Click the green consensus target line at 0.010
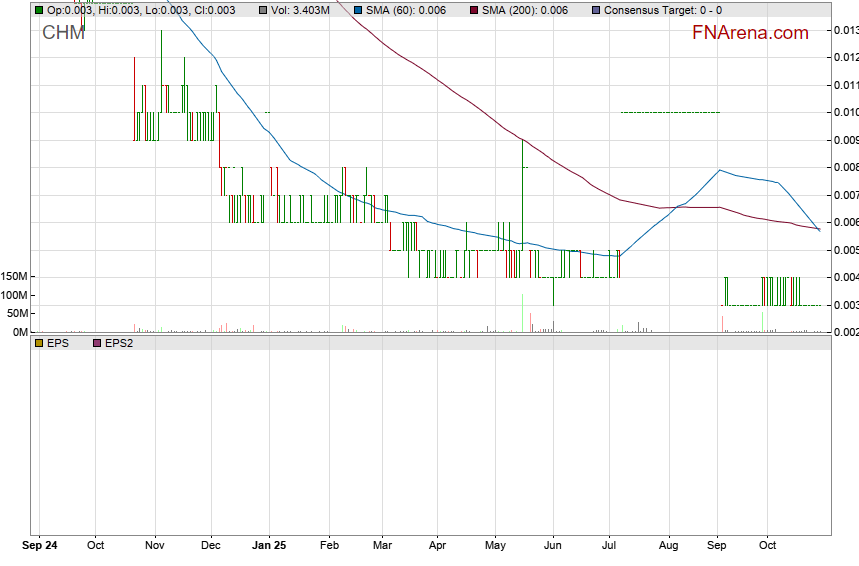Image resolution: width=859 pixels, height=566 pixels. pyautogui.click(x=669, y=112)
